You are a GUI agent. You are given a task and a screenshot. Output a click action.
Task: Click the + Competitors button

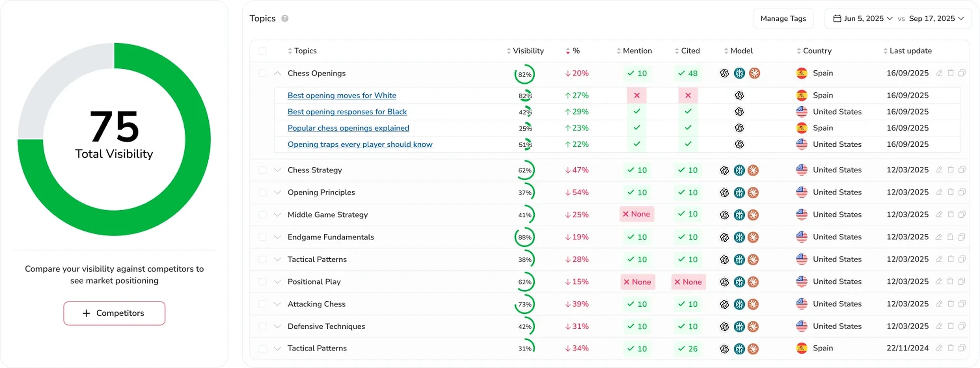(114, 313)
